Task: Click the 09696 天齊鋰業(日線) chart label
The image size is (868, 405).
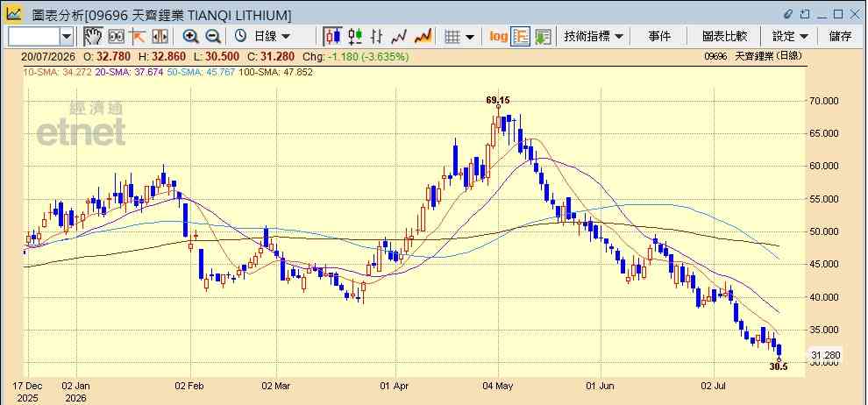Action: pos(752,56)
